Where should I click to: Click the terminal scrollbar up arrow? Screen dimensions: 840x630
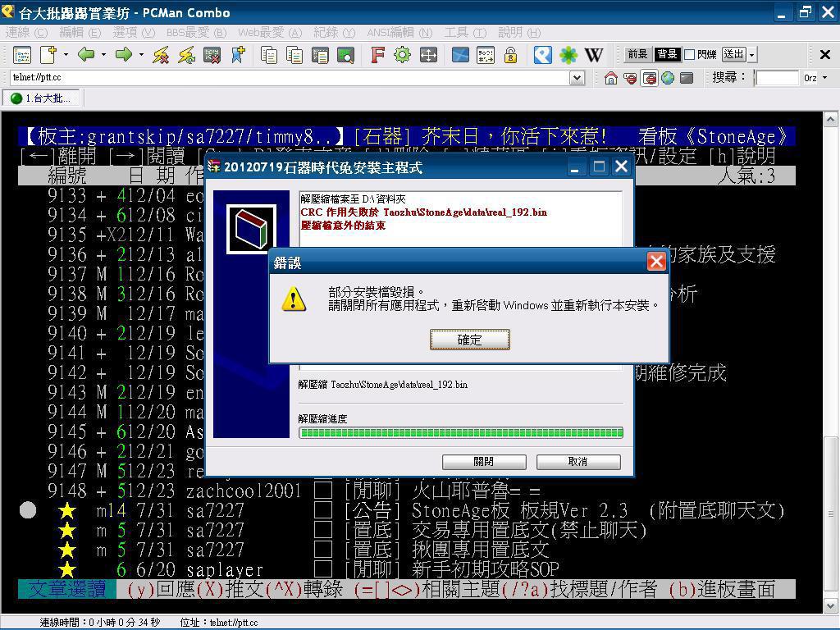(x=831, y=120)
